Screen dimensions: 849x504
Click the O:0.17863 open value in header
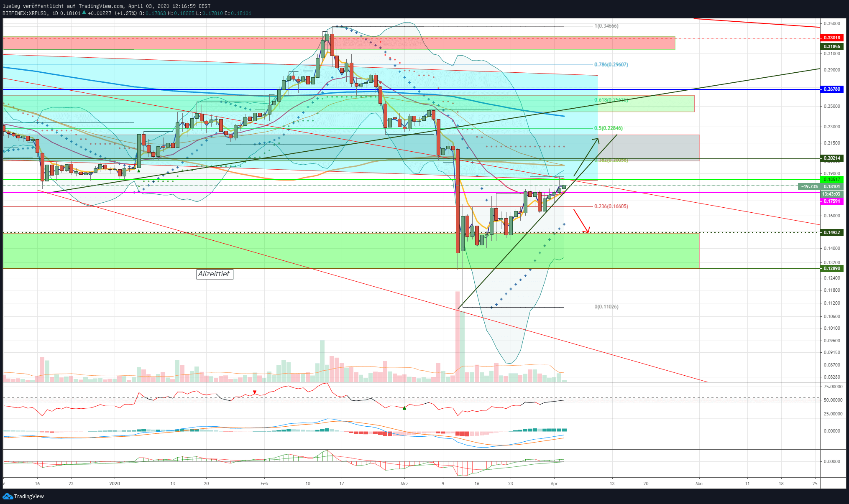click(x=152, y=13)
